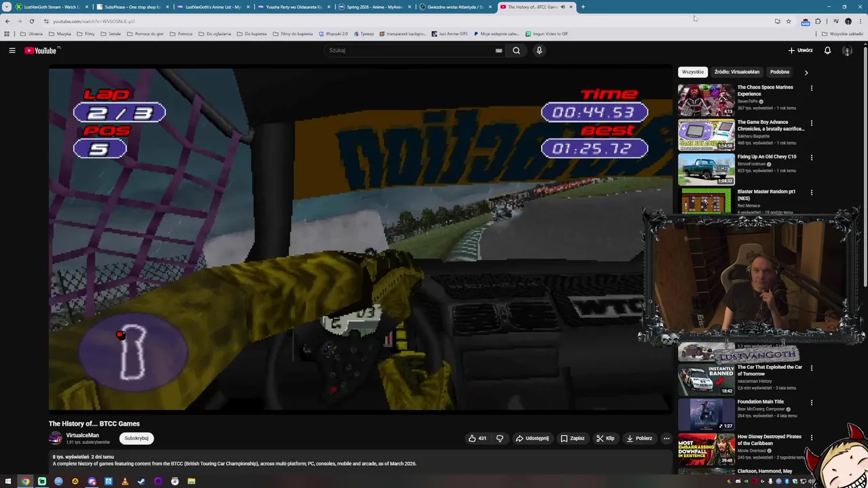This screenshot has height=488, width=868.
Task: Open the Chrome Extensions puzzle icon
Action: coord(818,21)
